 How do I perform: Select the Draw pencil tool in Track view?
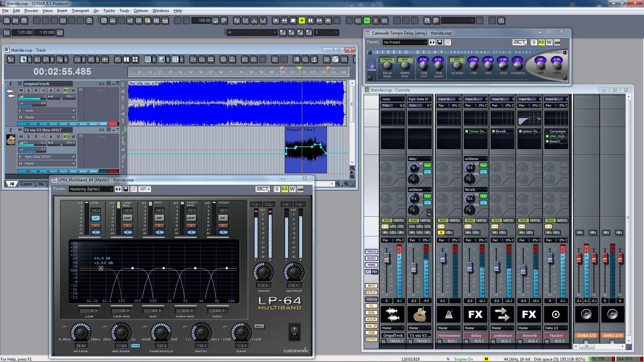[91, 59]
